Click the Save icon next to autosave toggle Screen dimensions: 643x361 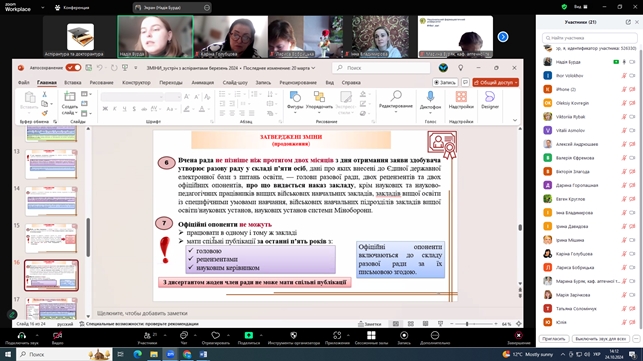click(88, 68)
